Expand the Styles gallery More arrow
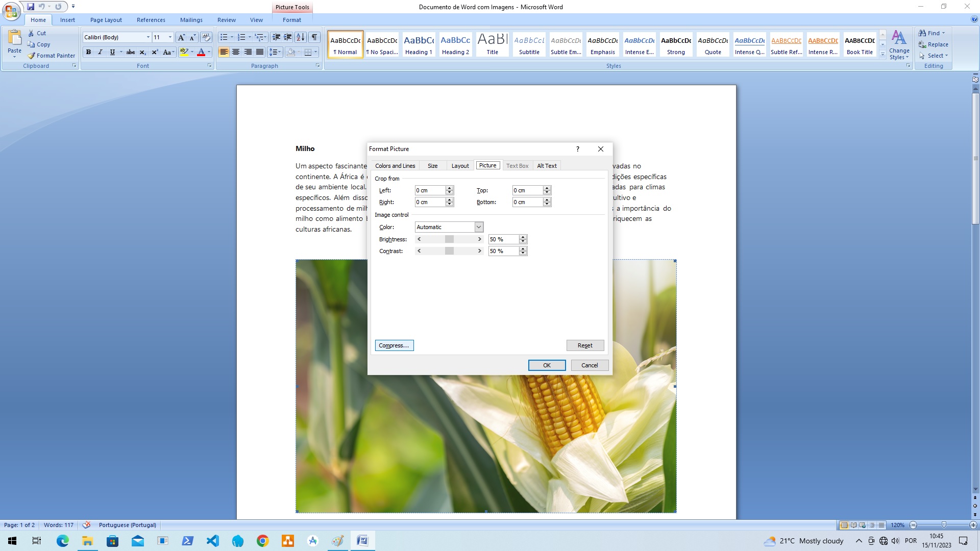This screenshot has height=551, width=980. [x=883, y=54]
